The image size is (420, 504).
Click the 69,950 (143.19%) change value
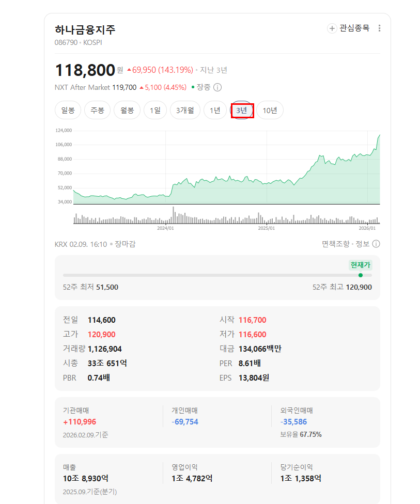click(x=160, y=70)
